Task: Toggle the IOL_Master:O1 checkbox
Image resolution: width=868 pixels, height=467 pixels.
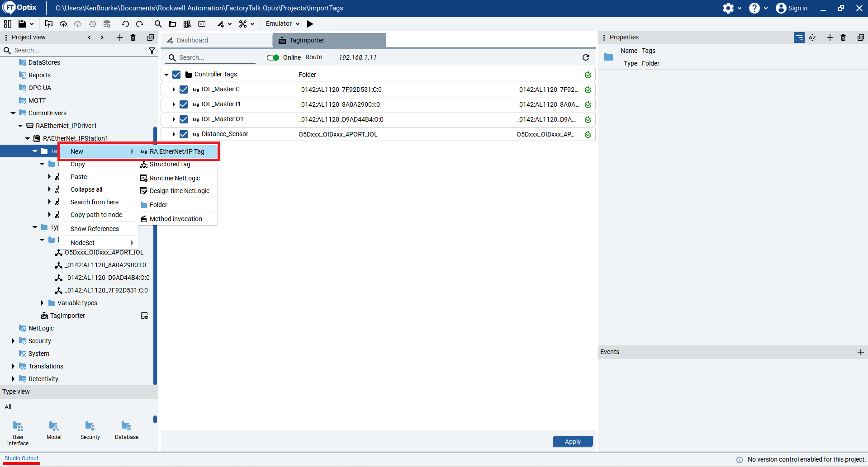Action: (x=184, y=119)
